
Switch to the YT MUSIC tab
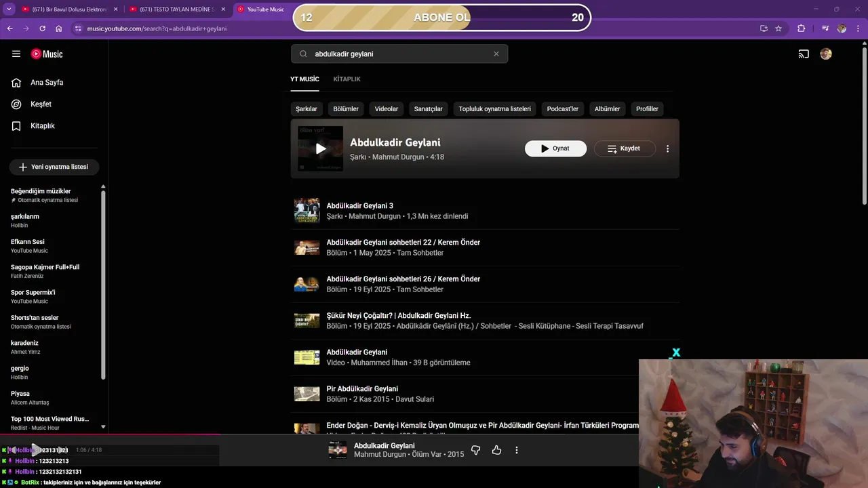coord(304,79)
